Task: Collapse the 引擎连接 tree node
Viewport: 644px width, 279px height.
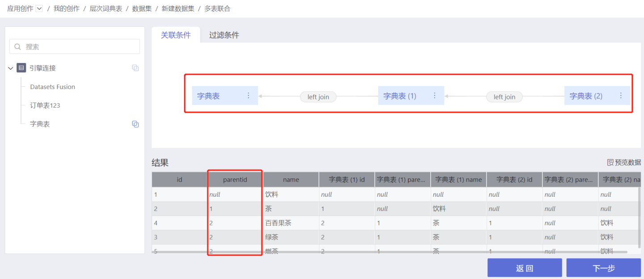Action: (11, 68)
